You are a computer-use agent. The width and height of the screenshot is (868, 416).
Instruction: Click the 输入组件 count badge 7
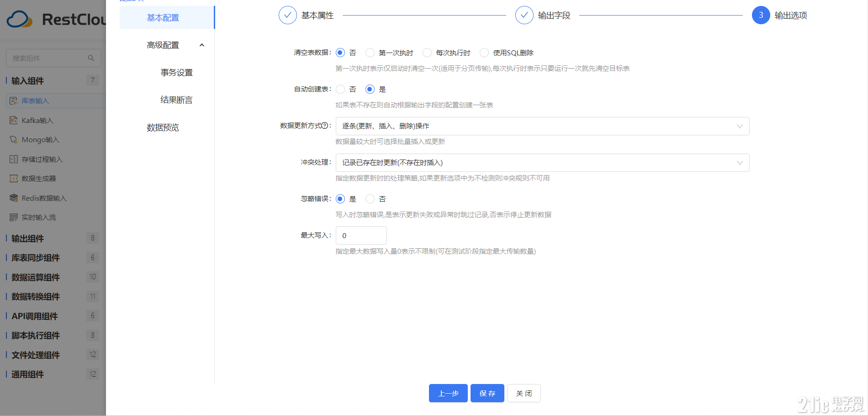point(93,80)
